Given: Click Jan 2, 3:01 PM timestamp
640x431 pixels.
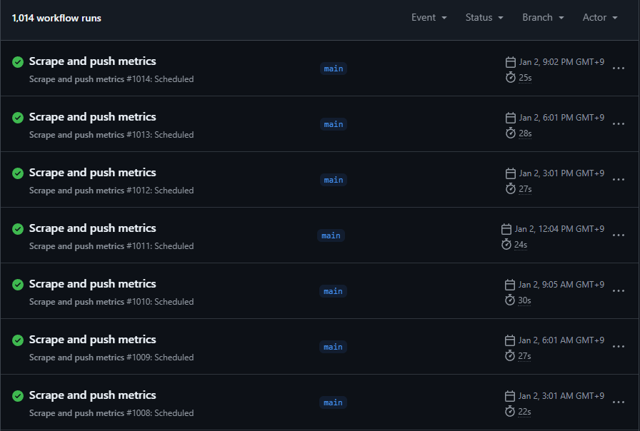Looking at the screenshot, I should click(561, 173).
